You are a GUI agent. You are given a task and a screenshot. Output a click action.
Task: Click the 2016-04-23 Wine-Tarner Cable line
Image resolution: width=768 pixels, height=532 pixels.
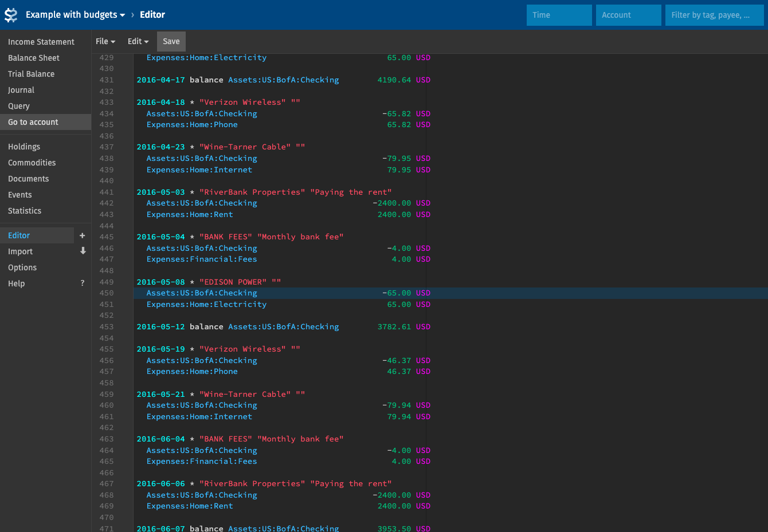tap(221, 147)
